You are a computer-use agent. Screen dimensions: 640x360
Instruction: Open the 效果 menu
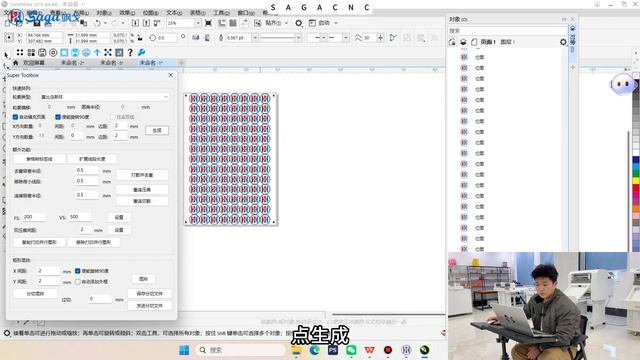[x=127, y=13]
